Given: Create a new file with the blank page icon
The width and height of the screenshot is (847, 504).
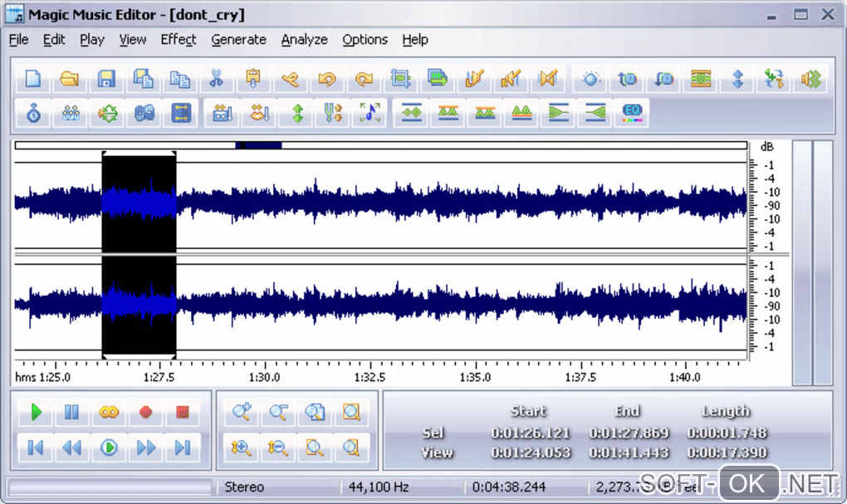Looking at the screenshot, I should (x=33, y=79).
